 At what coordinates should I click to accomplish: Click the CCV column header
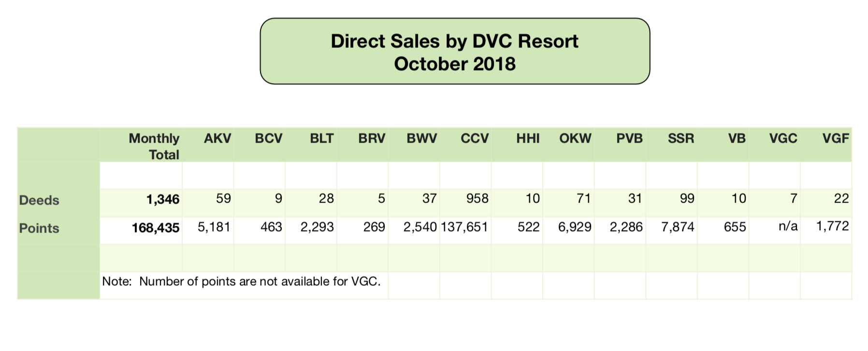(475, 138)
